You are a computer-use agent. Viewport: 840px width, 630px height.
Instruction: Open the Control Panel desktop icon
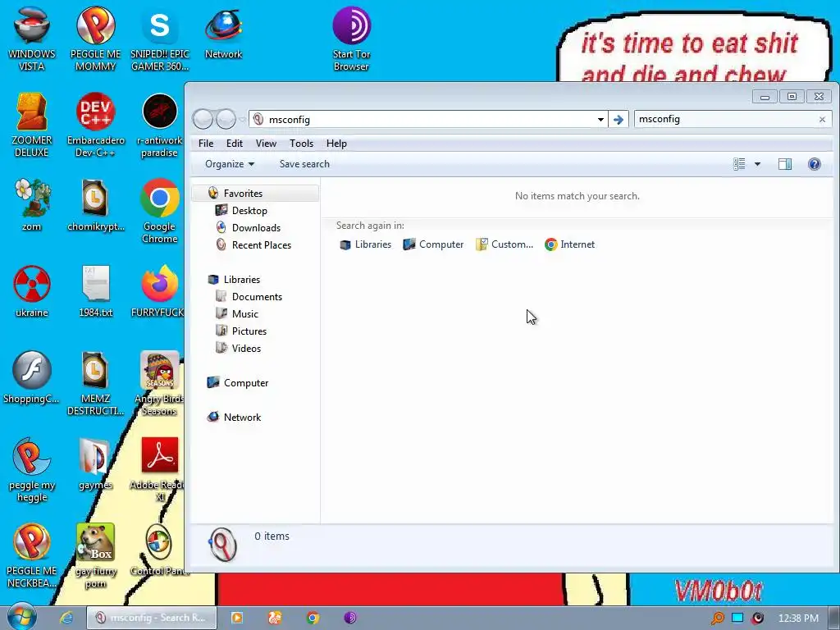click(x=160, y=550)
